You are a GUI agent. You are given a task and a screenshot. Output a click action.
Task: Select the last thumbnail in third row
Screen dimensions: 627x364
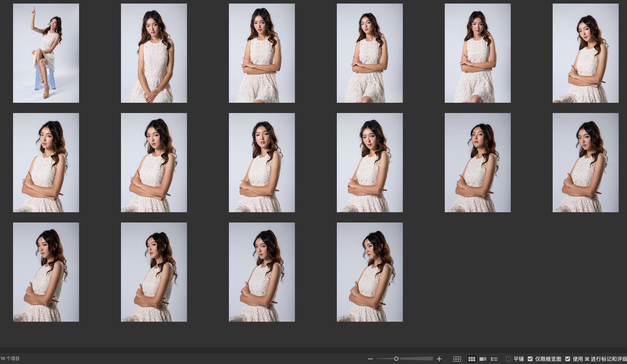click(x=370, y=272)
